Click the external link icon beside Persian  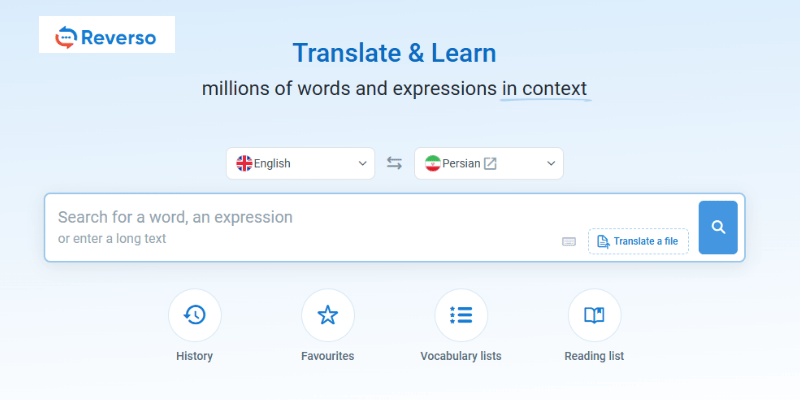(490, 163)
